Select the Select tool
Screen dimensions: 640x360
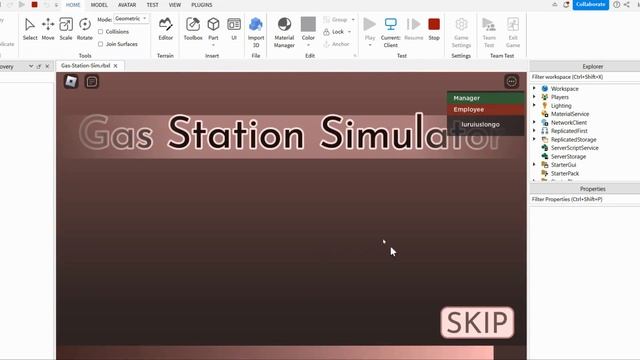tap(30, 29)
